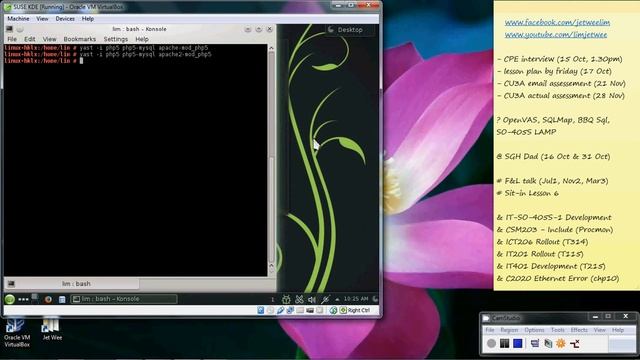Click 'IT201 Rollout (T115)' note line
Image resolution: width=640 pixels, height=360 pixels.
540,254
